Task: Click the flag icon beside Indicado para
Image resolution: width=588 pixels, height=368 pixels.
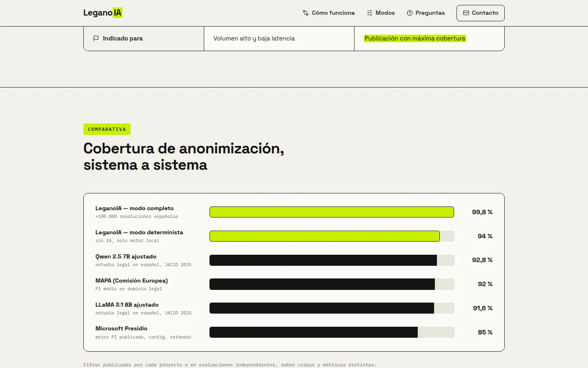Action: 96,38
